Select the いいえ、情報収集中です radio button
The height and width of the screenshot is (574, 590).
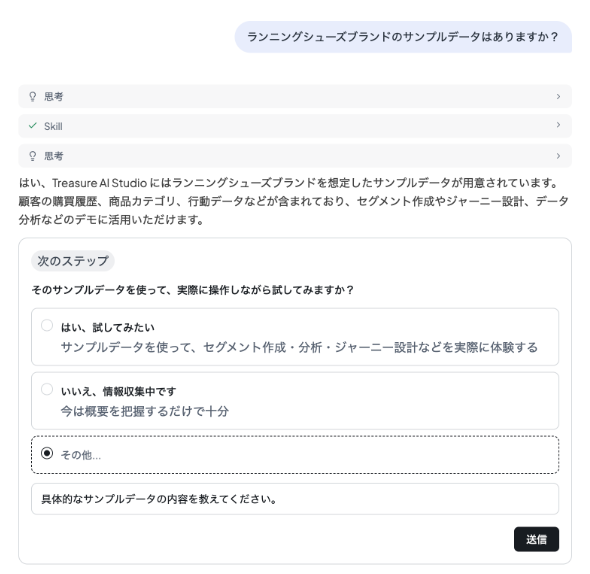pos(47,389)
